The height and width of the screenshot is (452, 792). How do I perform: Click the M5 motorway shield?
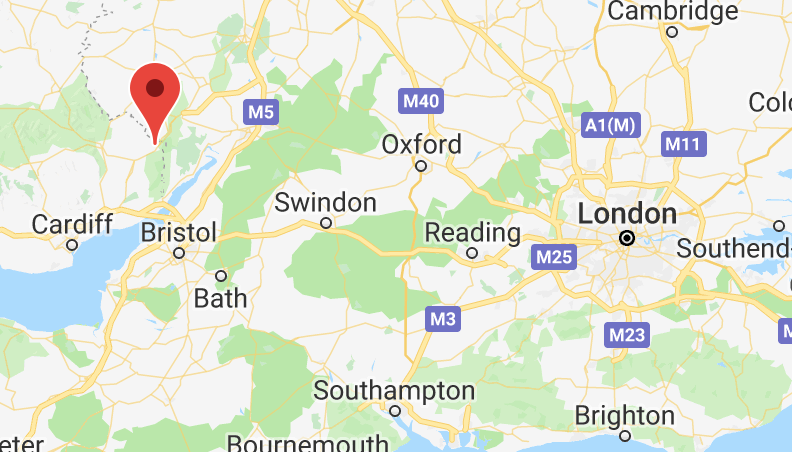[x=261, y=112]
